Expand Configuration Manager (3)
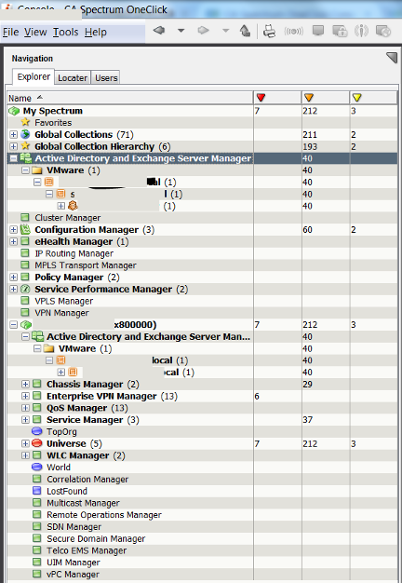This screenshot has height=583, width=402. [14, 230]
